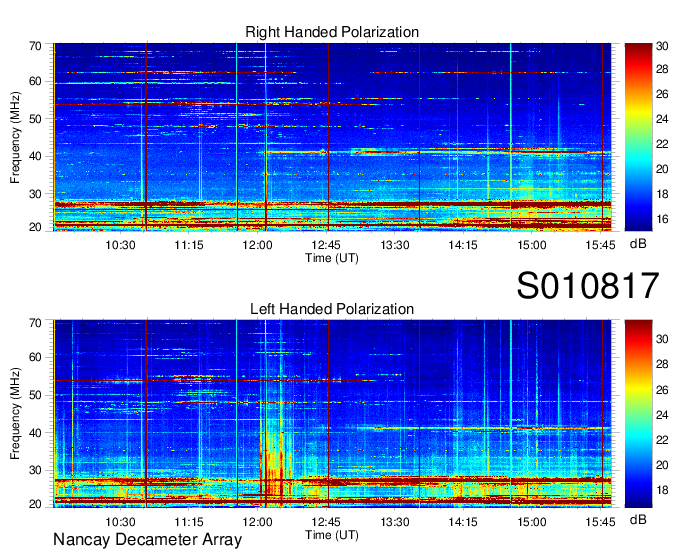Click 13:30 time tick under upper plot
Screen dimensions: 680x552
point(395,245)
